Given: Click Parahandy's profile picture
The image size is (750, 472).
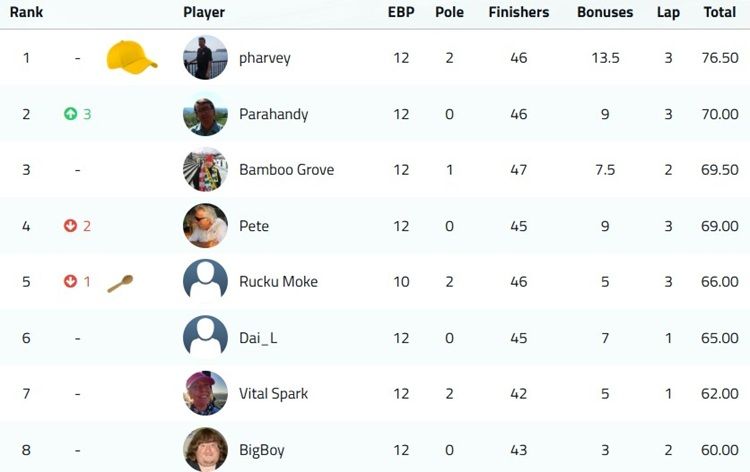Looking at the screenshot, I should click(x=205, y=114).
